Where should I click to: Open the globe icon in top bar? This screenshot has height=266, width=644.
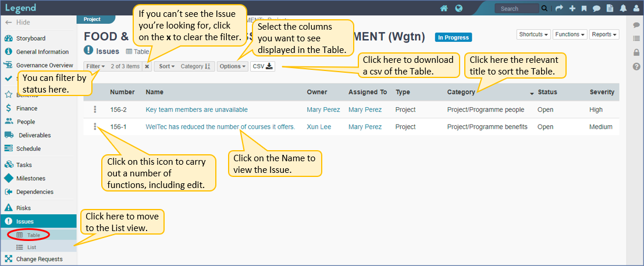459,8
